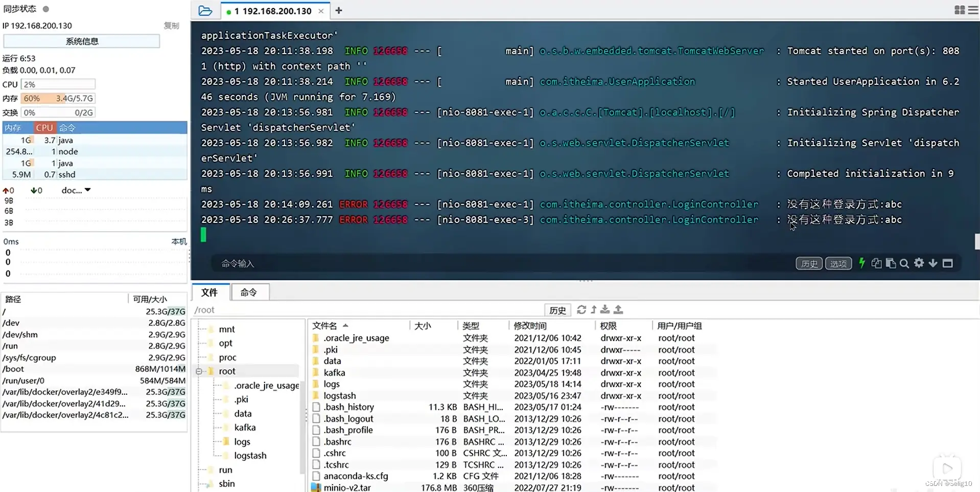The image size is (980, 492).
Task: Select the sshd process row
Action: tap(95, 174)
